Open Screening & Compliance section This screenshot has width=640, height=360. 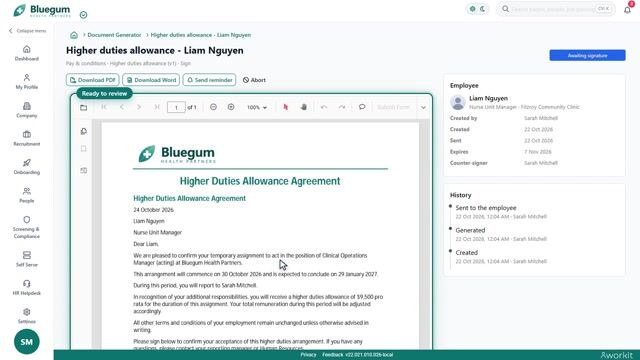click(27, 227)
